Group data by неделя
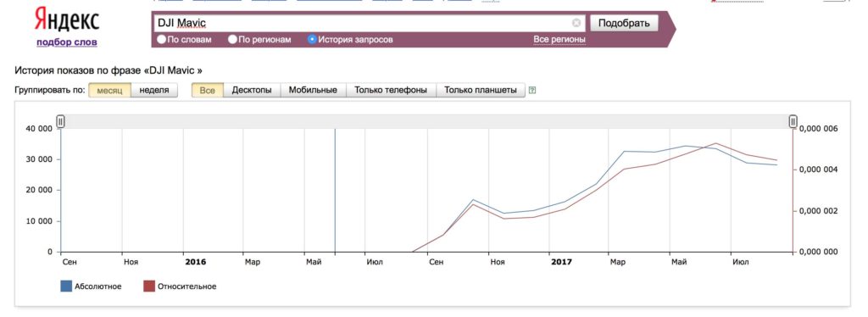 (154, 90)
